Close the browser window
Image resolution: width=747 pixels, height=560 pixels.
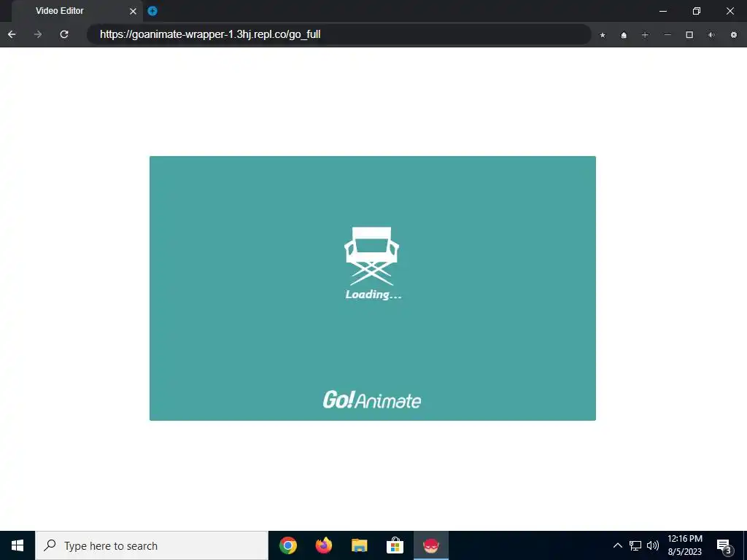click(729, 11)
